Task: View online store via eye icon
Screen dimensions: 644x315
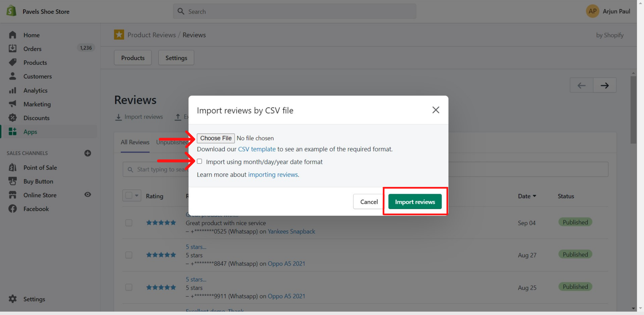Action: (x=88, y=195)
